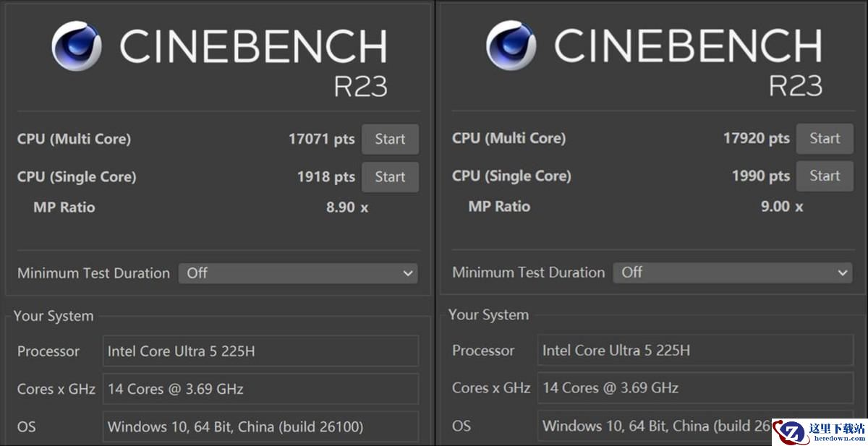Click left panel 14 Cores @ 3.69 GHz field
868x446 pixels.
tap(260, 389)
